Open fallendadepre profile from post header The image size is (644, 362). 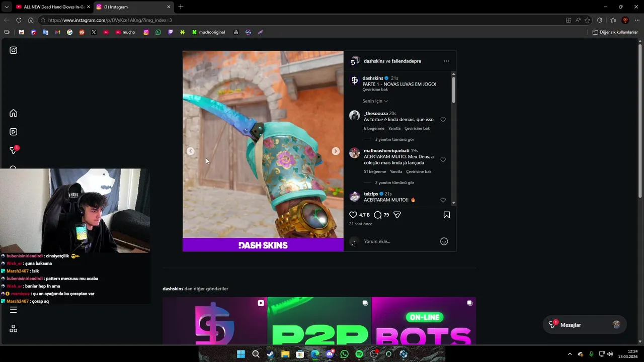click(407, 61)
